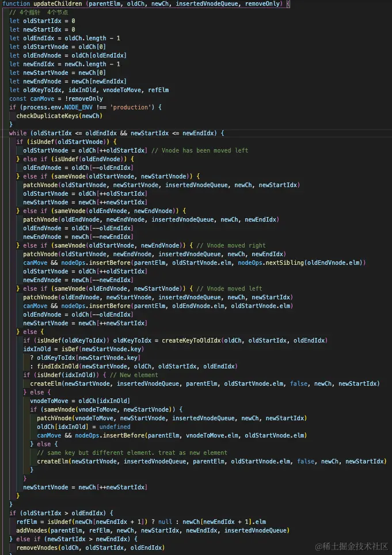Click the insertBefore line with 'vnodeToMove.elm, oldStartVnode.elm'
The height and width of the screenshot is (555, 392).
pyautogui.click(x=172, y=436)
